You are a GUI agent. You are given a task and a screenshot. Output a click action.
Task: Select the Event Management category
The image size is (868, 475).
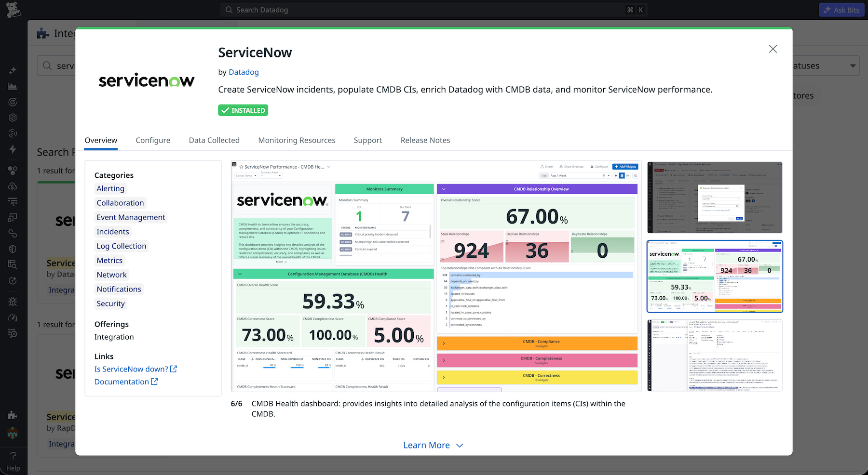coord(131,217)
